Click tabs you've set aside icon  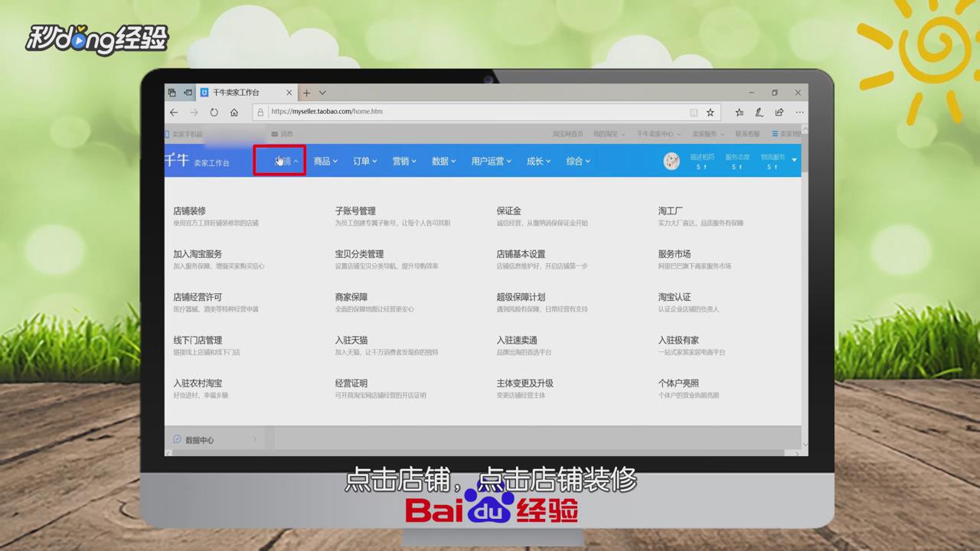click(172, 93)
